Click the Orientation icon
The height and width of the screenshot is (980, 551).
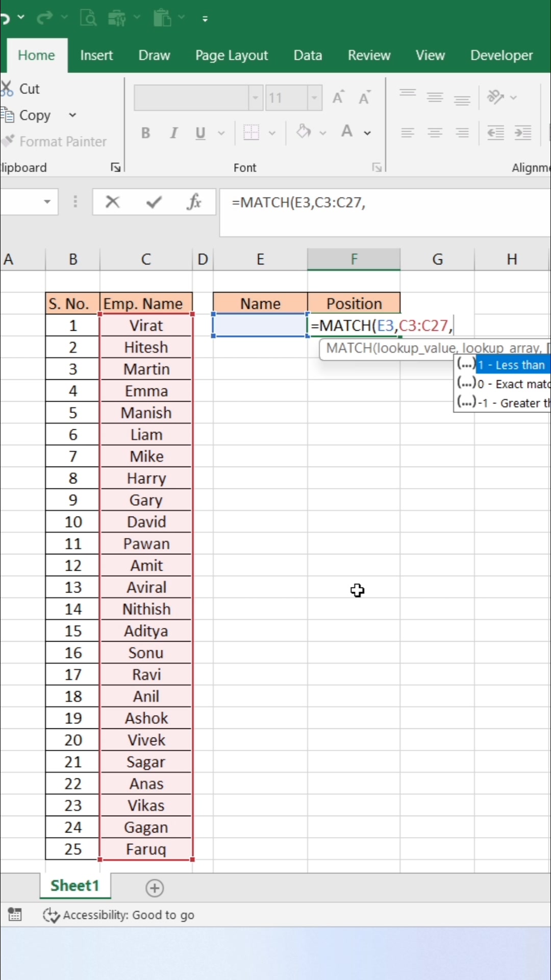pos(496,97)
